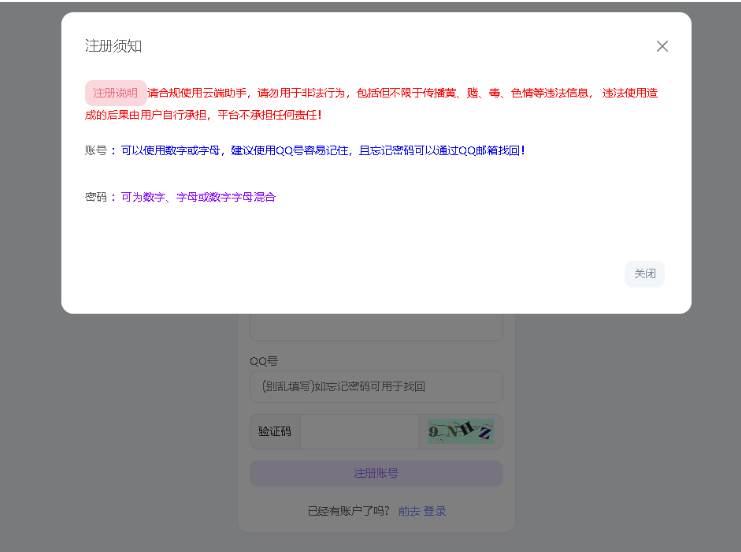Click the red compliance warning text
Image resolution: width=741 pixels, height=552 pixels.
(x=371, y=104)
